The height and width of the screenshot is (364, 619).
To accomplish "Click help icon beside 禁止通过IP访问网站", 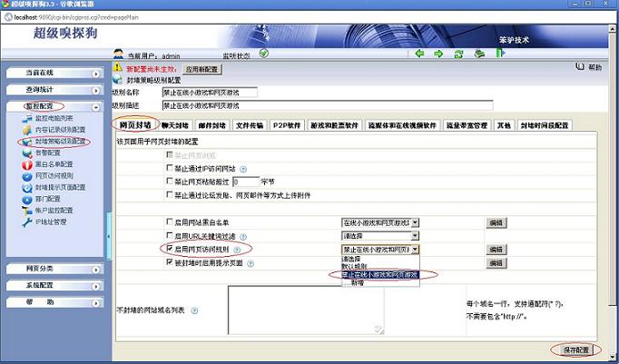I will pos(243,168).
